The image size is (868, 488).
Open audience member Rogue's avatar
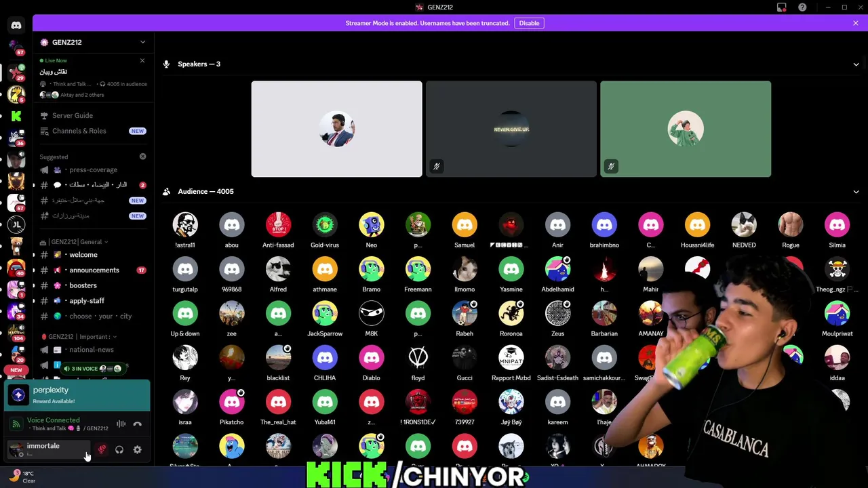click(x=791, y=225)
